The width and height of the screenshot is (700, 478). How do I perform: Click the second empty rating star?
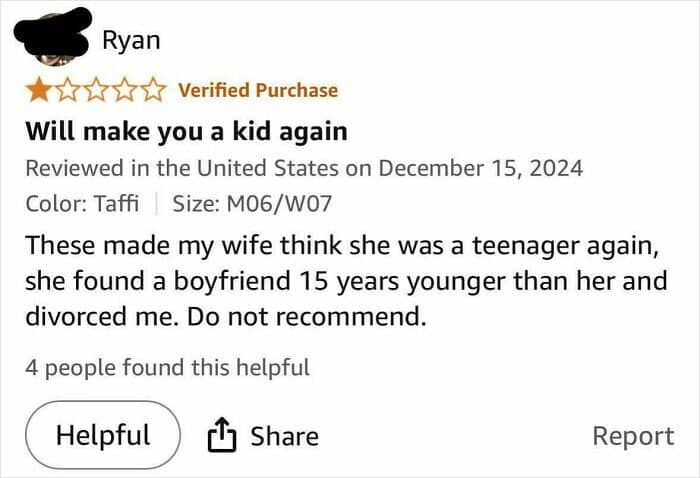pos(68,91)
